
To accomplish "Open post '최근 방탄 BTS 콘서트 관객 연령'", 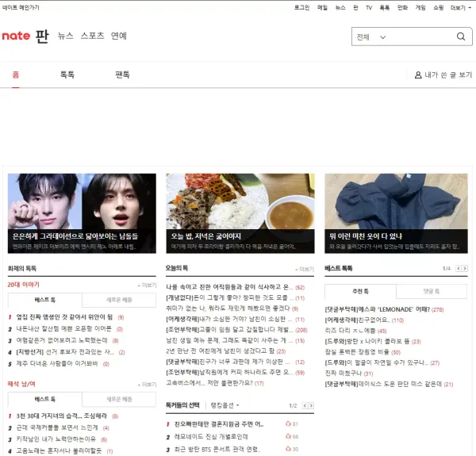I will pyautogui.click(x=217, y=449).
